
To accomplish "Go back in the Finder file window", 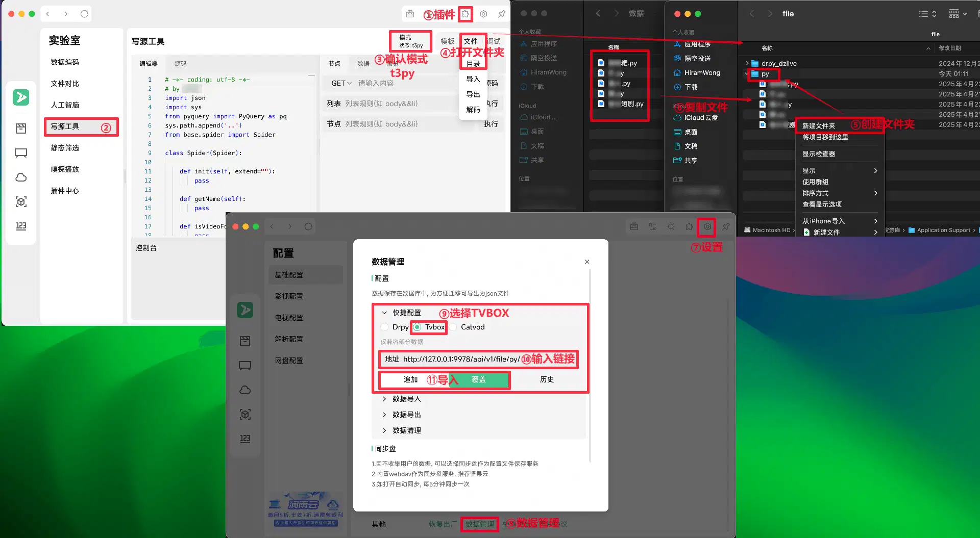I will [x=752, y=14].
